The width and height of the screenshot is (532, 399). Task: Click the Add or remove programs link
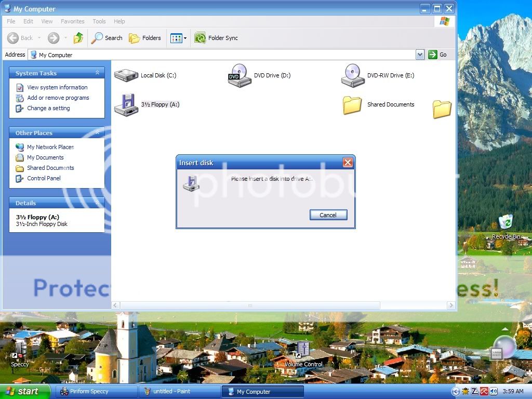[x=58, y=98]
